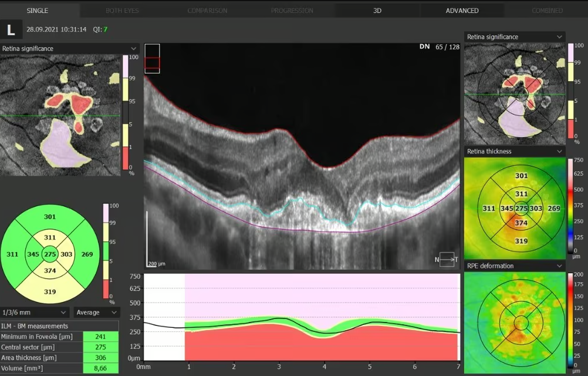Open the 1/3/6 mm grid dropdown

point(35,312)
